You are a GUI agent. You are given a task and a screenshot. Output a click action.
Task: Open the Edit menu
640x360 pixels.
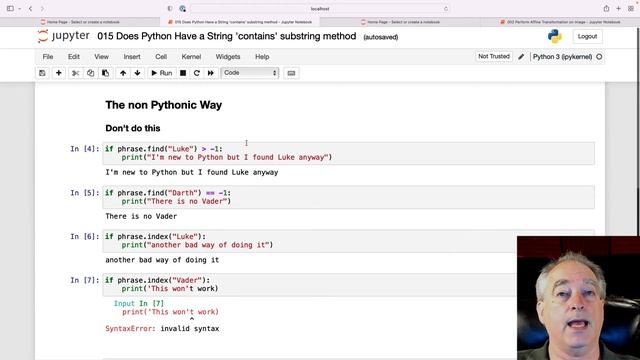74,57
